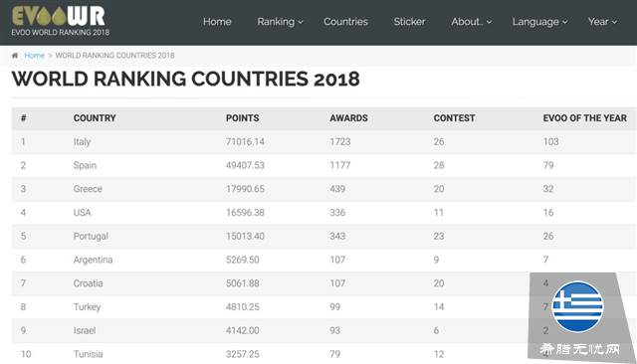Click Portugal's contest count 23

coord(439,236)
